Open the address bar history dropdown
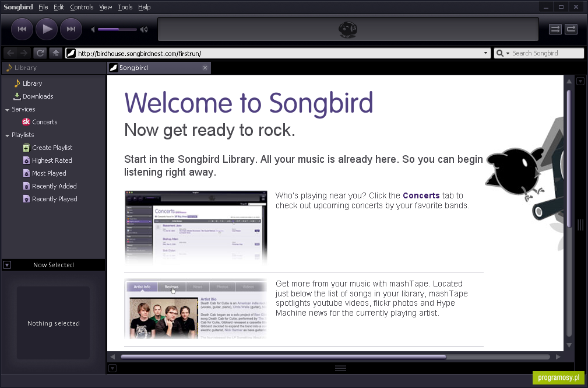The height and width of the screenshot is (388, 588). pos(485,53)
